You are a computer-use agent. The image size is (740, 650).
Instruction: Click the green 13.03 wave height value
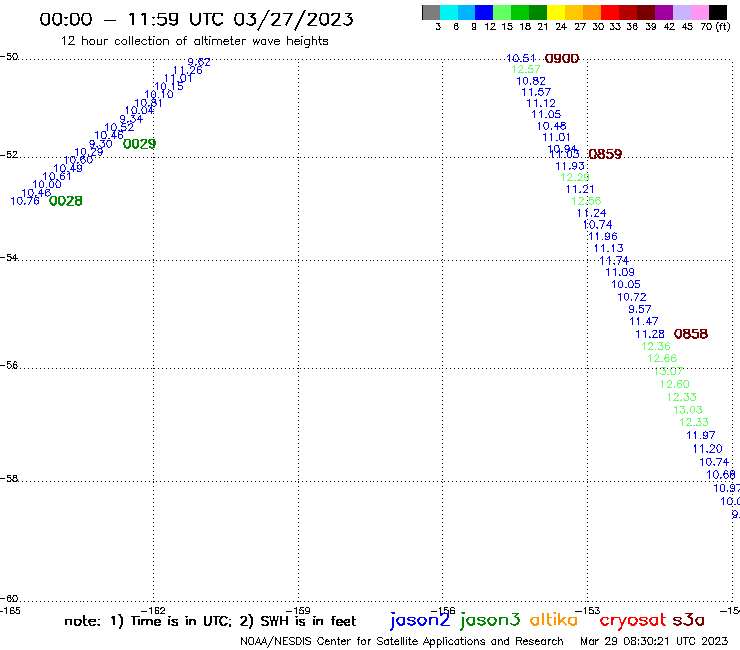click(688, 410)
